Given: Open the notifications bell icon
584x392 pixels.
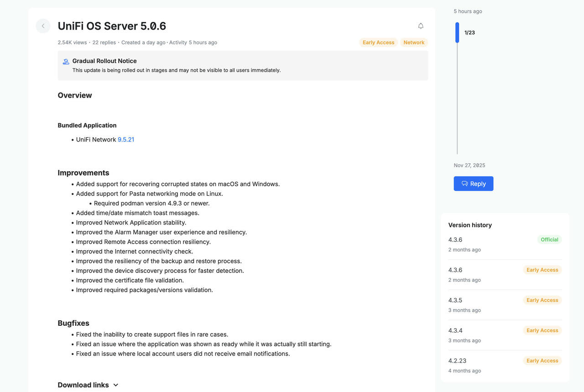Looking at the screenshot, I should 420,26.
